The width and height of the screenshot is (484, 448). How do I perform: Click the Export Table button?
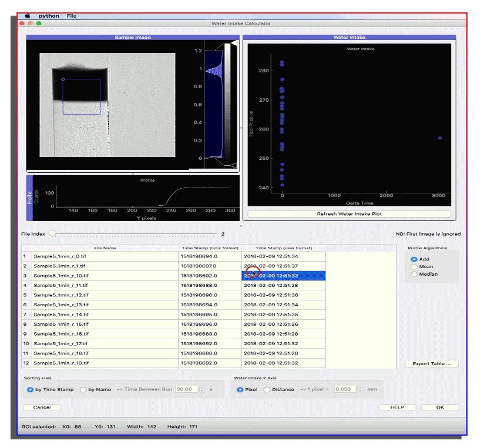tap(432, 364)
